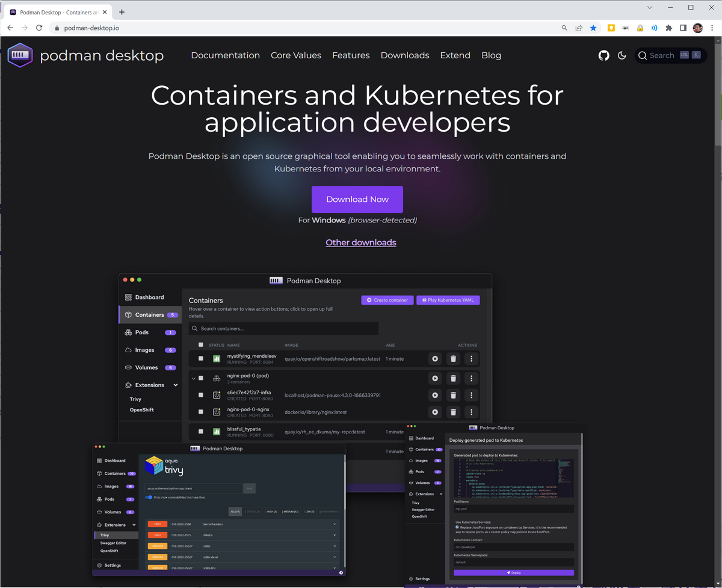This screenshot has height=588, width=722.
Task: Open more actions for nginx-pod-0-nginx
Action: pos(472,412)
